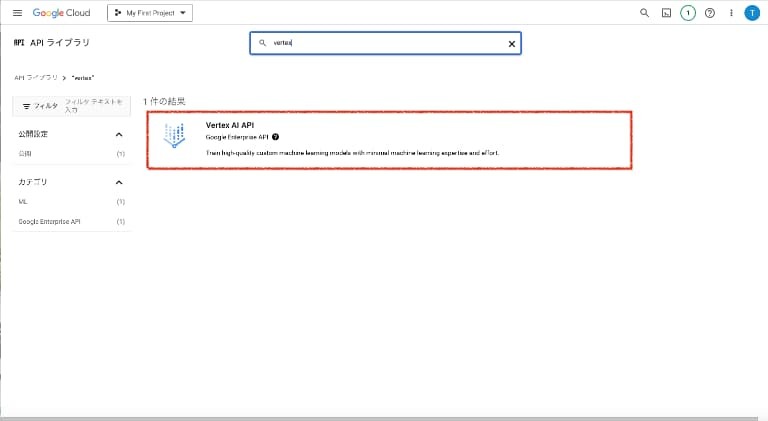Open the My First Project selector
Image resolution: width=768 pixels, height=421 pixels.
point(150,13)
